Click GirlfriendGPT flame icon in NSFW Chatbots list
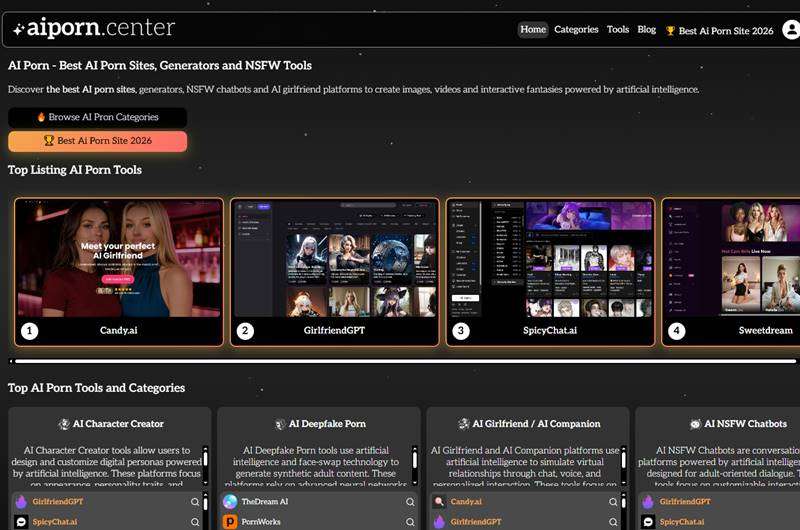Viewport: 800px width, 530px height. pyautogui.click(x=648, y=502)
